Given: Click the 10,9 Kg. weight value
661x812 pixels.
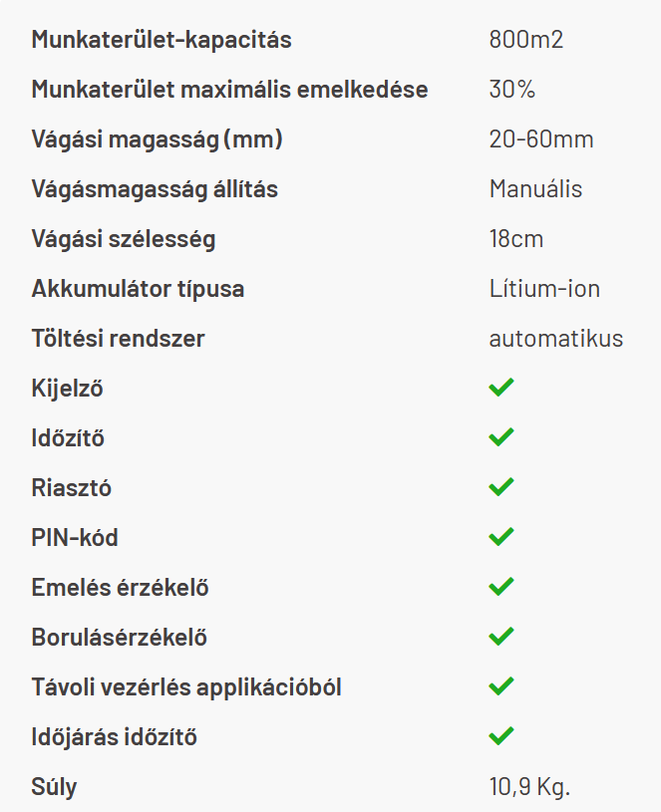Looking at the screenshot, I should pos(529,787).
